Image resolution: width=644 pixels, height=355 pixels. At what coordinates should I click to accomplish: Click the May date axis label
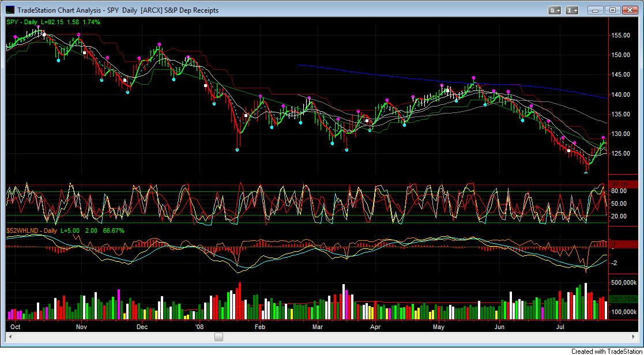(x=439, y=327)
